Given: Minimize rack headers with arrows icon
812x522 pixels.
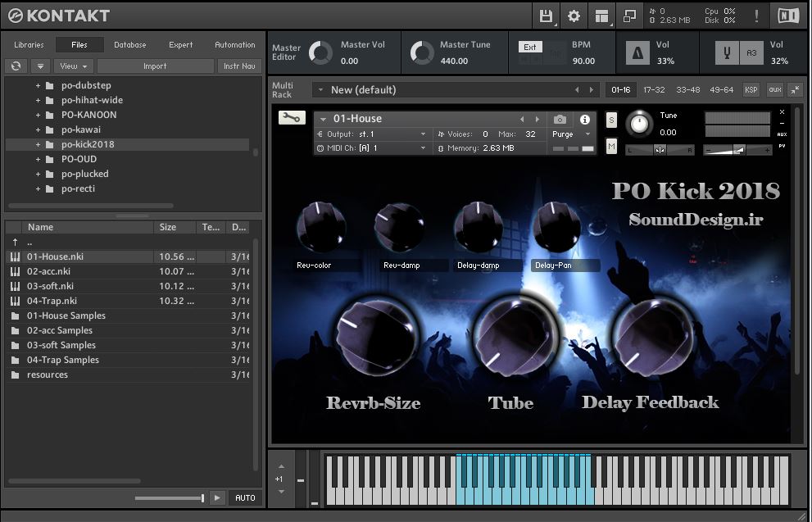Looking at the screenshot, I should [795, 89].
